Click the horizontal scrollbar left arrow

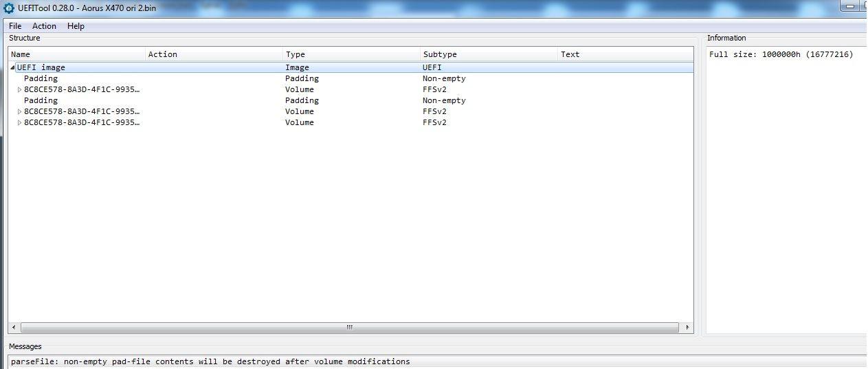tap(14, 327)
